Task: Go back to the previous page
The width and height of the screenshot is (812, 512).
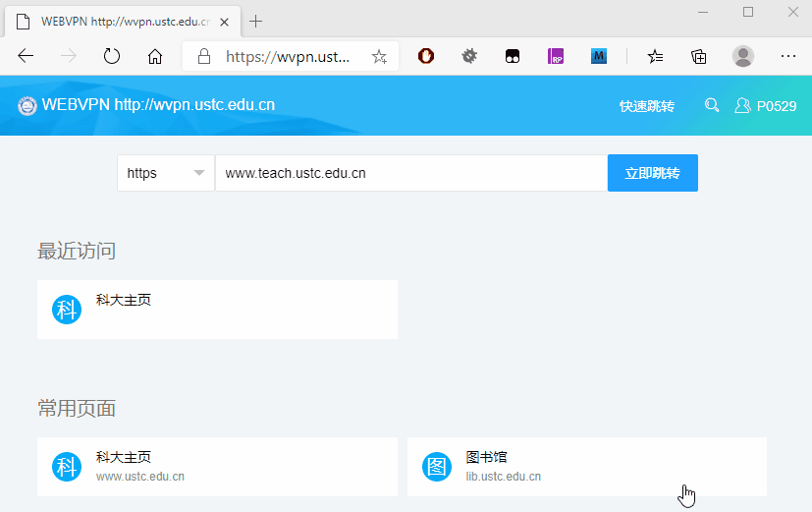Action: click(26, 56)
